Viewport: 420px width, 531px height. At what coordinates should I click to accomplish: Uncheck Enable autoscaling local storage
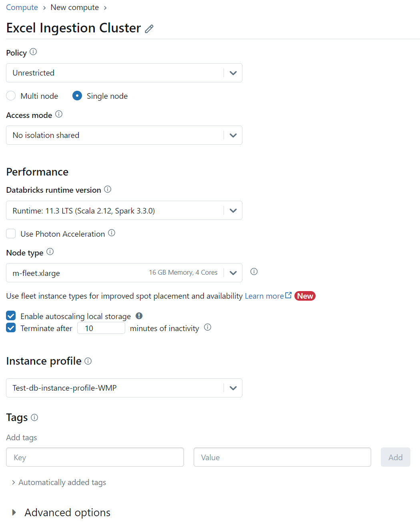[11, 316]
